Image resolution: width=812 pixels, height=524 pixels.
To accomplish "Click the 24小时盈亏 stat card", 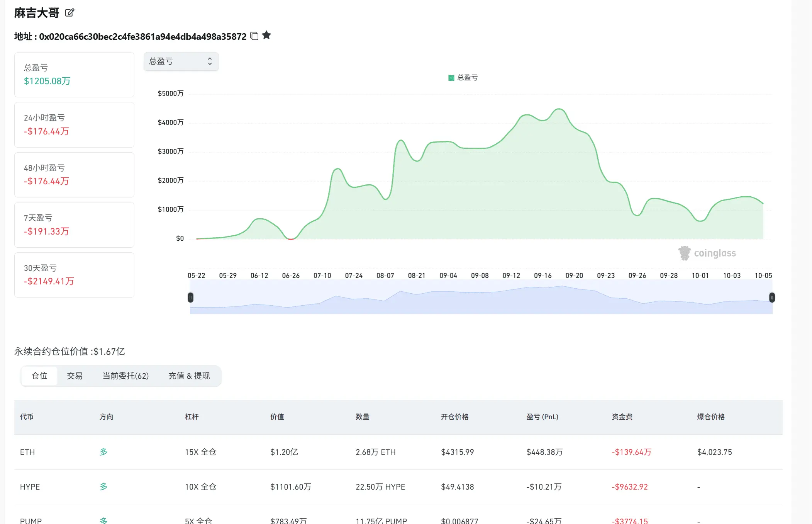I will pyautogui.click(x=74, y=125).
